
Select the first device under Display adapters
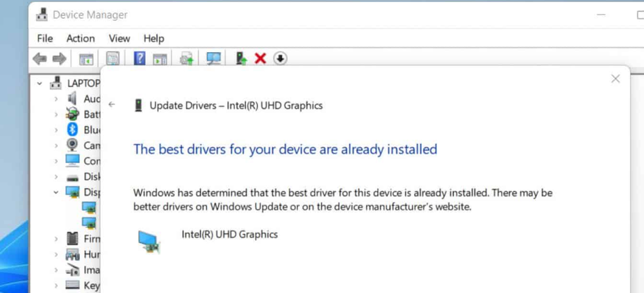tap(88, 208)
